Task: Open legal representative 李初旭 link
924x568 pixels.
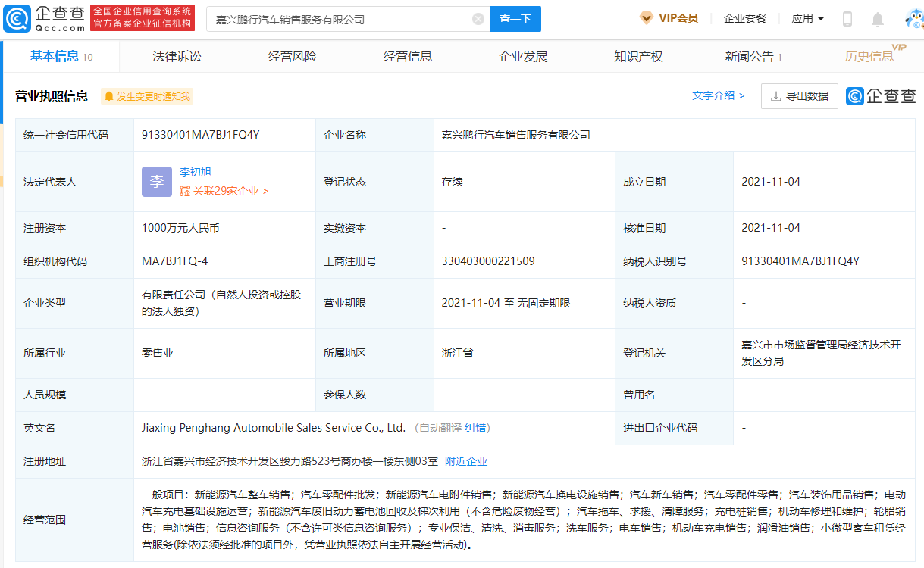Action: point(196,172)
